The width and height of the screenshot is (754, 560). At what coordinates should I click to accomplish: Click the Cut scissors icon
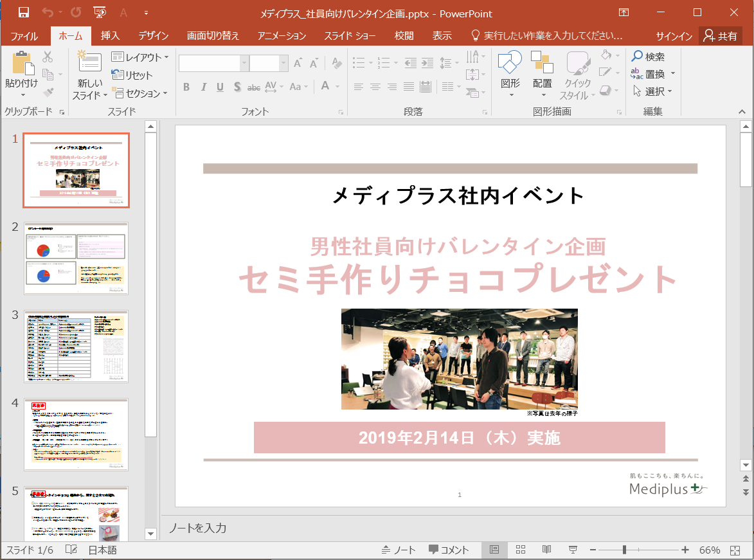pyautogui.click(x=47, y=57)
